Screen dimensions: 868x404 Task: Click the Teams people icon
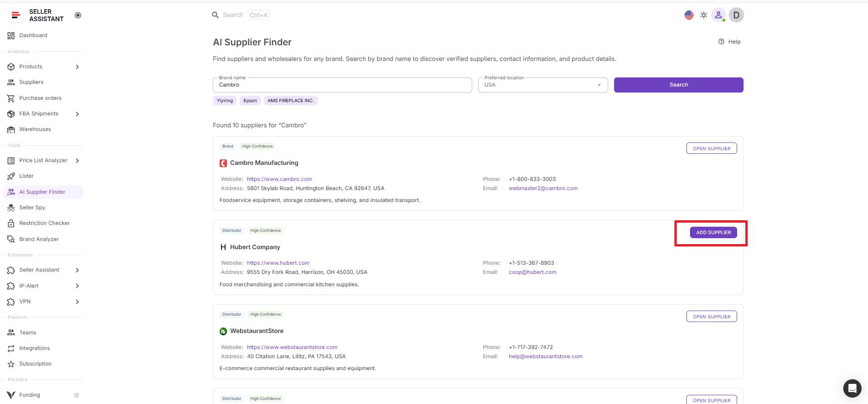tap(11, 333)
